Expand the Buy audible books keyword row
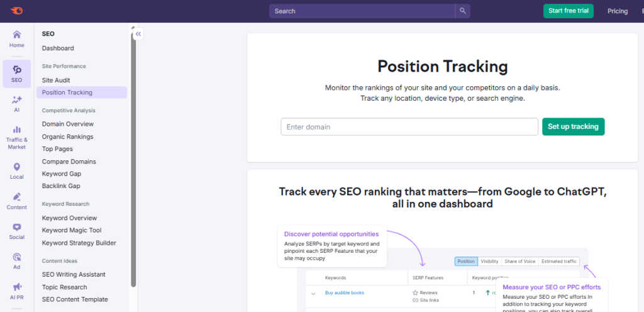The image size is (644, 312). pyautogui.click(x=313, y=293)
